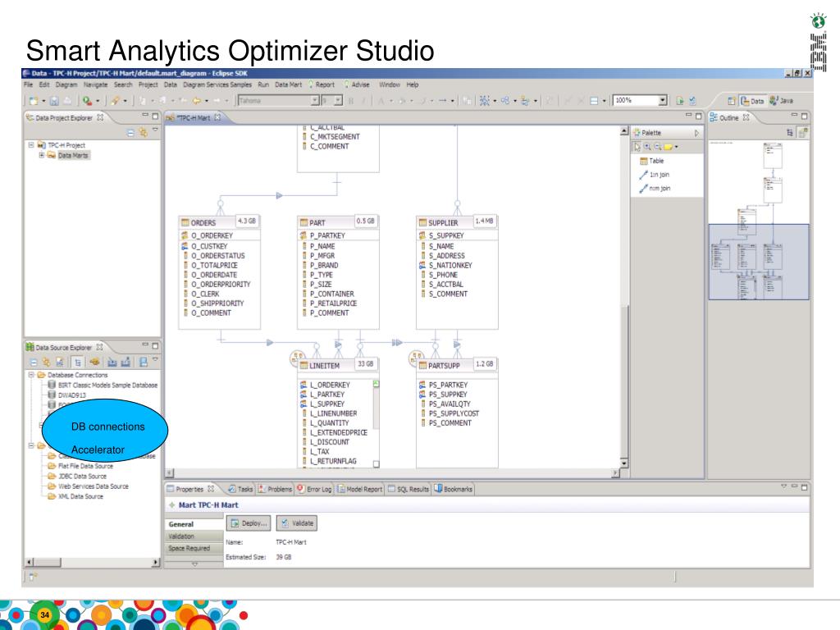The image size is (840, 630).
Task: Click Collapse All in Data Source Explorer
Action: pos(34,363)
